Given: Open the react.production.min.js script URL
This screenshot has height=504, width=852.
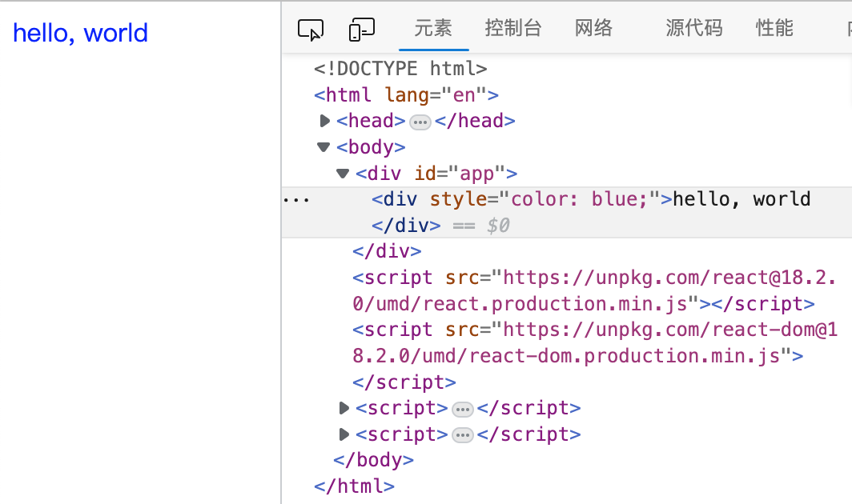Looking at the screenshot, I should pyautogui.click(x=594, y=290).
